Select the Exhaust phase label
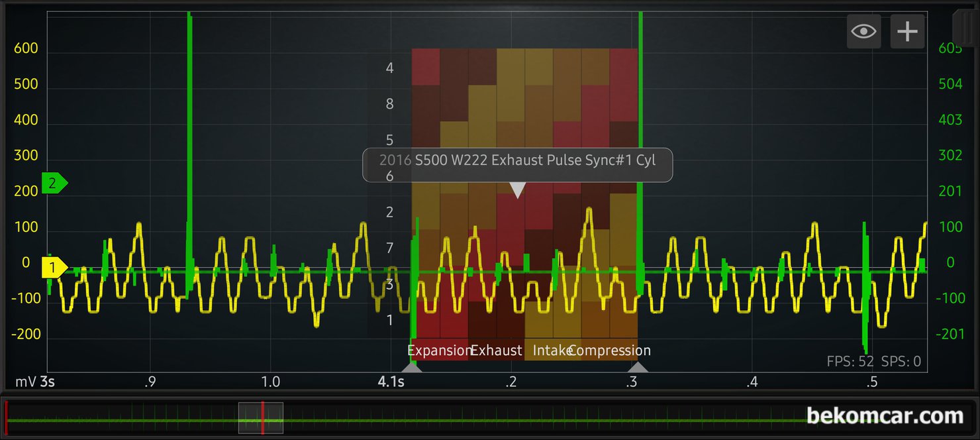The width and height of the screenshot is (980, 440). pos(496,351)
